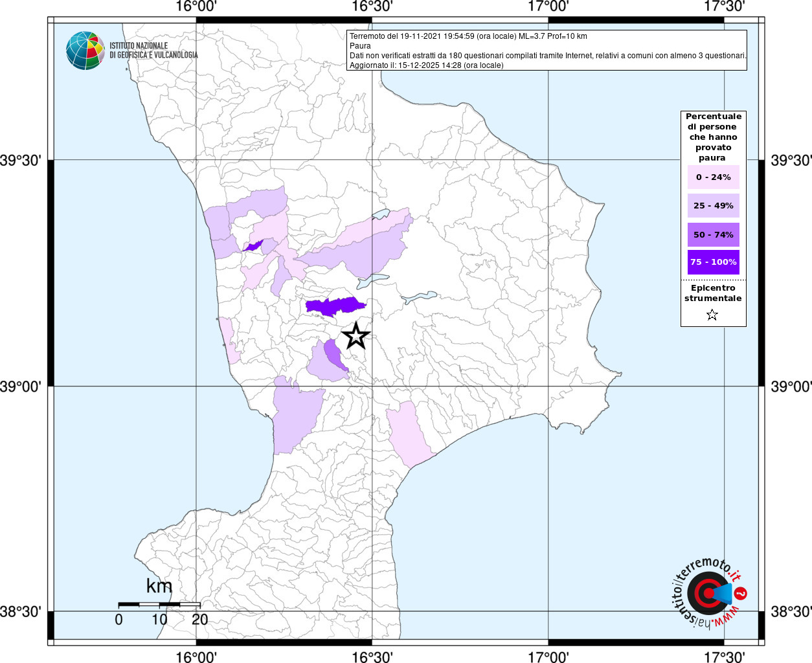The image size is (812, 663).
Task: Select the 0 - 24% legend swatch
Action: [x=714, y=177]
